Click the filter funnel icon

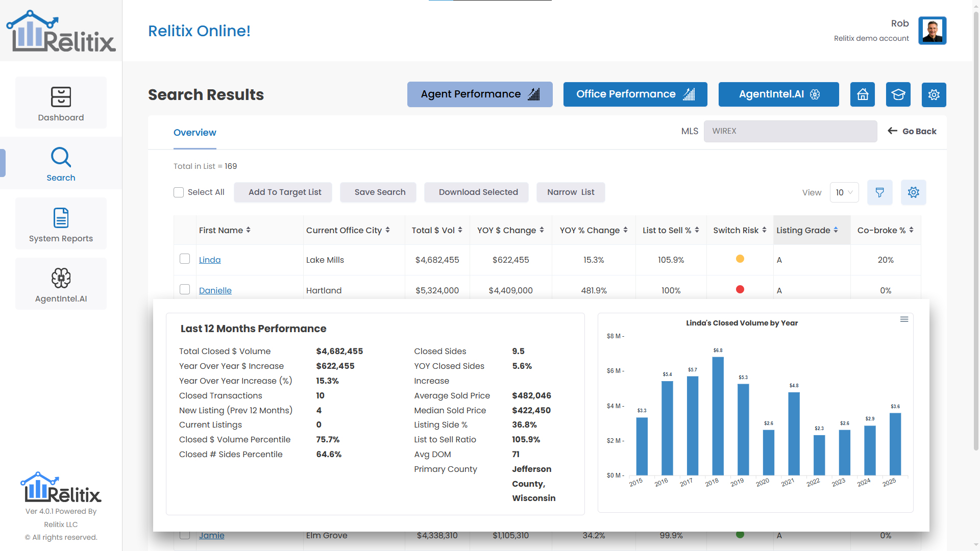pos(880,192)
